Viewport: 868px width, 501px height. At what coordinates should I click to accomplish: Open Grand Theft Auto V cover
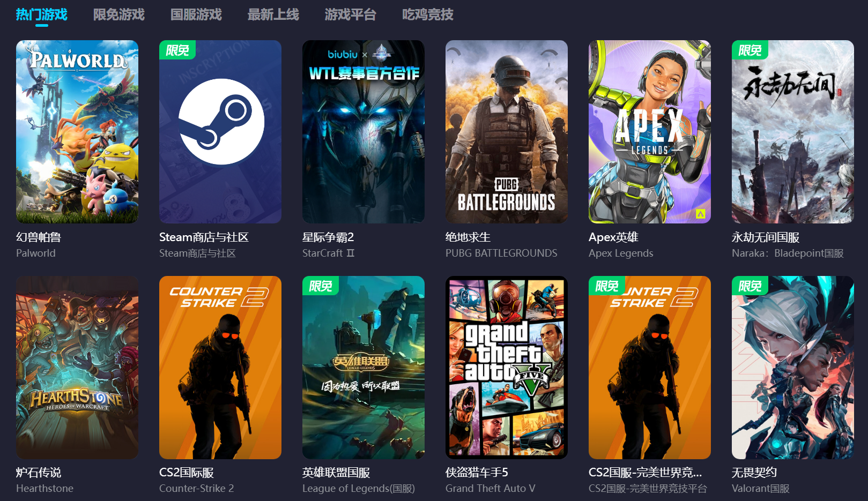click(507, 368)
